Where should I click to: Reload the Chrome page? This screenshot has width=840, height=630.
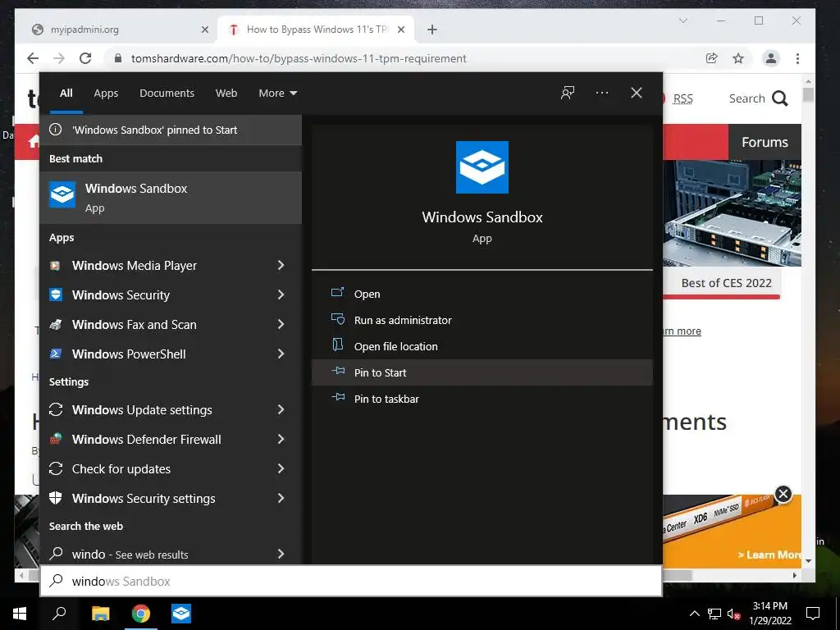(85, 58)
